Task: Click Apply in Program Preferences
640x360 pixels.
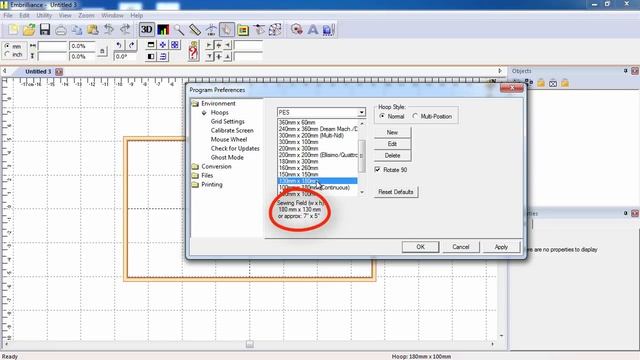Action: [x=501, y=247]
